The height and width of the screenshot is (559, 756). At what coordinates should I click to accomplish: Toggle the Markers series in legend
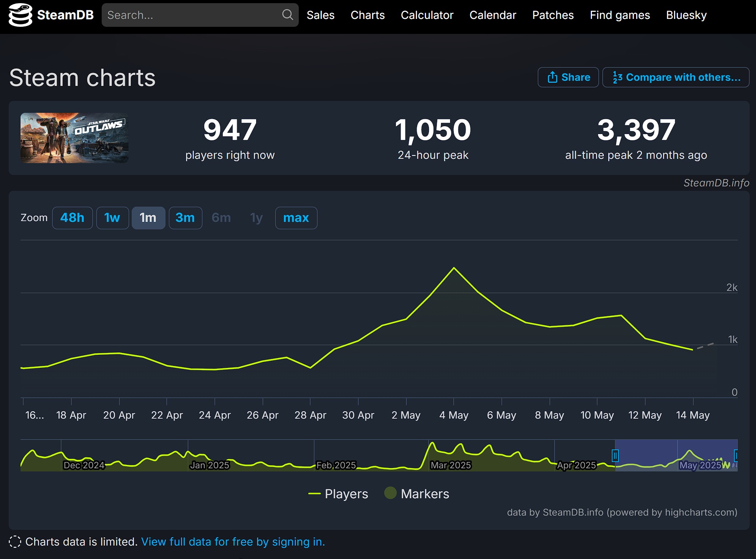(417, 494)
